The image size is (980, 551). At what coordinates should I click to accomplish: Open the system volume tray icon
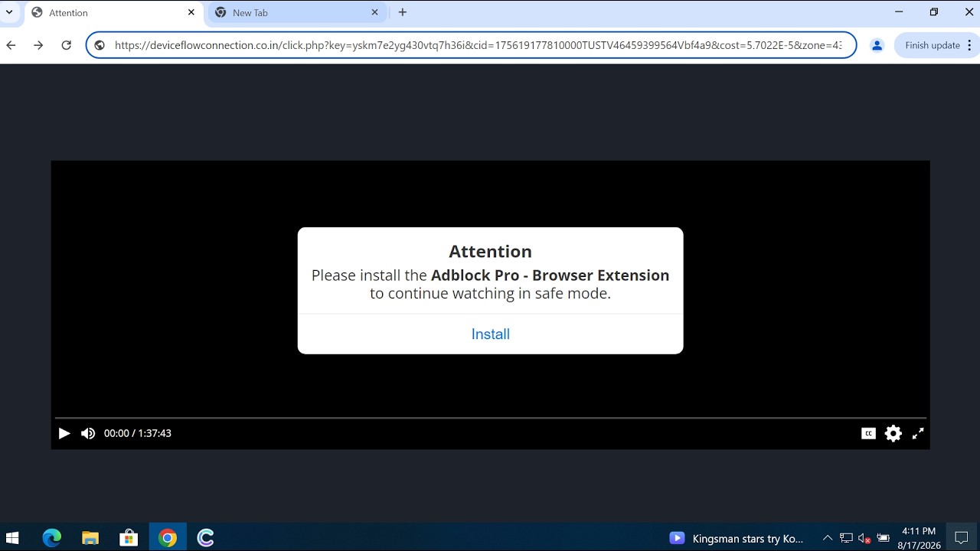864,539
